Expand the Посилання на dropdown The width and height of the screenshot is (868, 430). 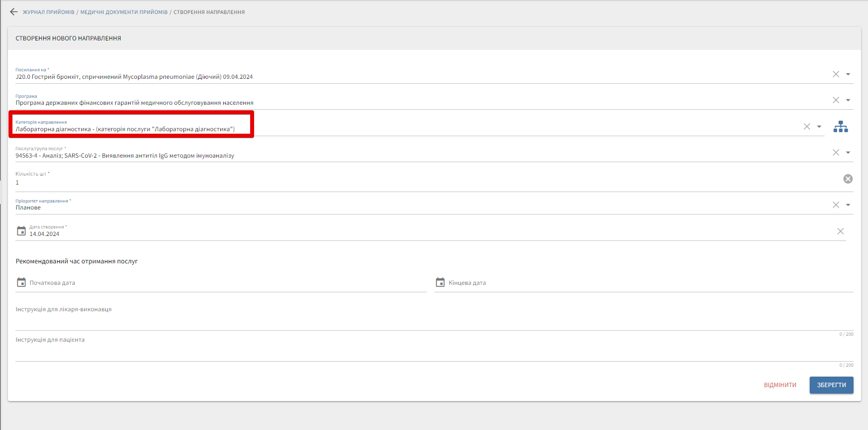click(848, 74)
